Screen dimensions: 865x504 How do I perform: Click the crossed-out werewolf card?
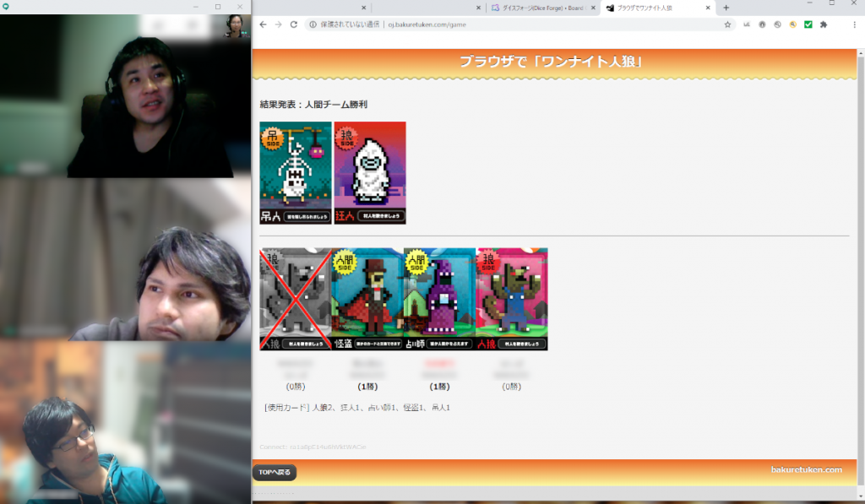tap(295, 299)
